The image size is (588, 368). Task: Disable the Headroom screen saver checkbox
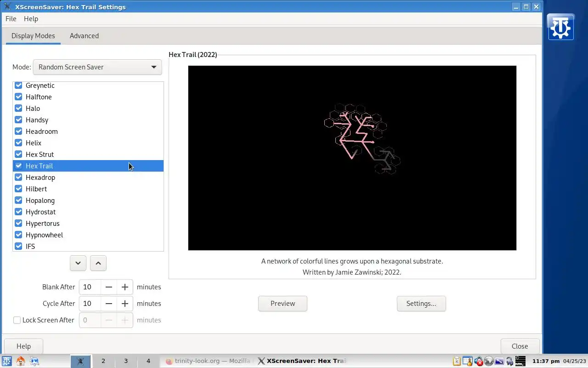pyautogui.click(x=18, y=131)
